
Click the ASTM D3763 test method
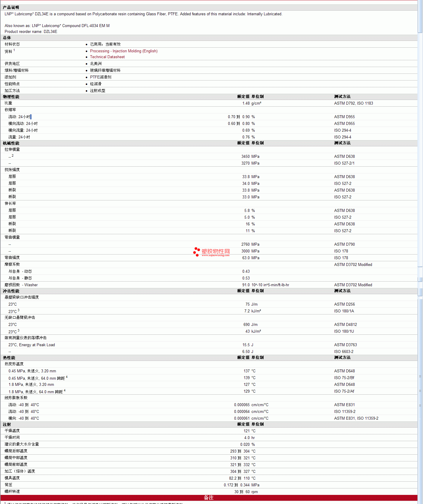tap(345, 345)
